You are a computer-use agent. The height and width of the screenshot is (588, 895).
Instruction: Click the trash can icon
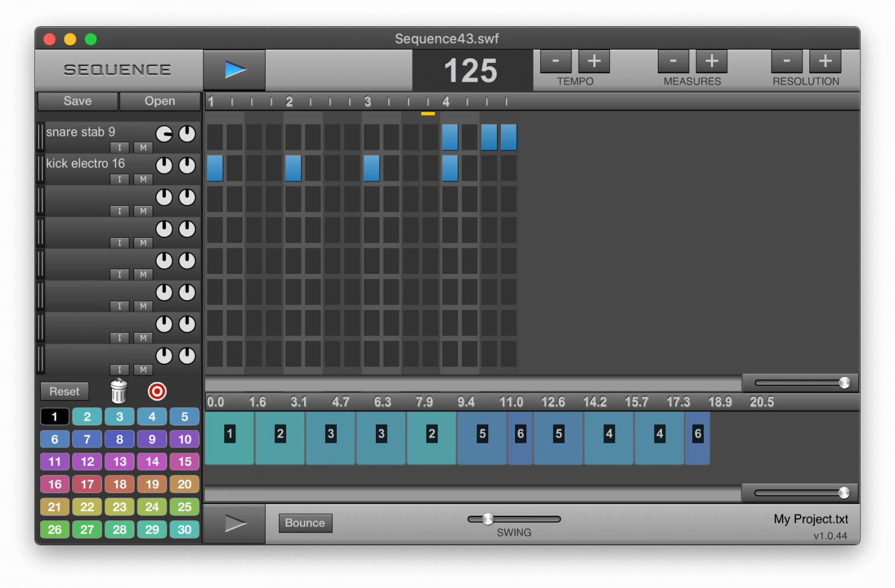[119, 391]
